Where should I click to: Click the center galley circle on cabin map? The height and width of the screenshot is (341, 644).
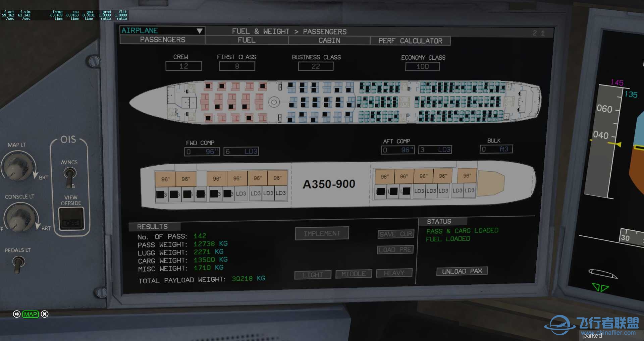pyautogui.click(x=274, y=102)
